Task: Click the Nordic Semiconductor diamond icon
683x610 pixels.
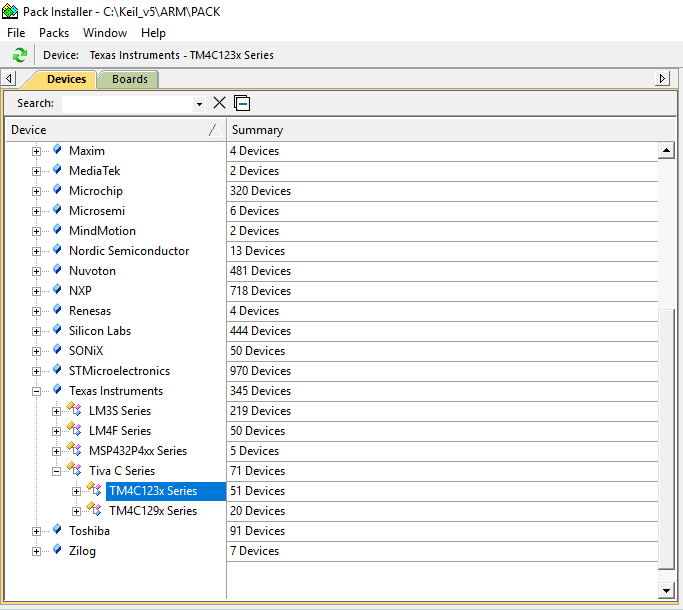Action: tap(57, 250)
